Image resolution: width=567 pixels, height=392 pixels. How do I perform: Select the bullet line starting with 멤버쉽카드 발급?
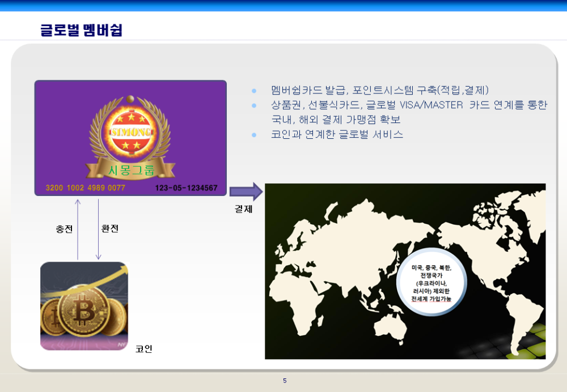point(380,90)
